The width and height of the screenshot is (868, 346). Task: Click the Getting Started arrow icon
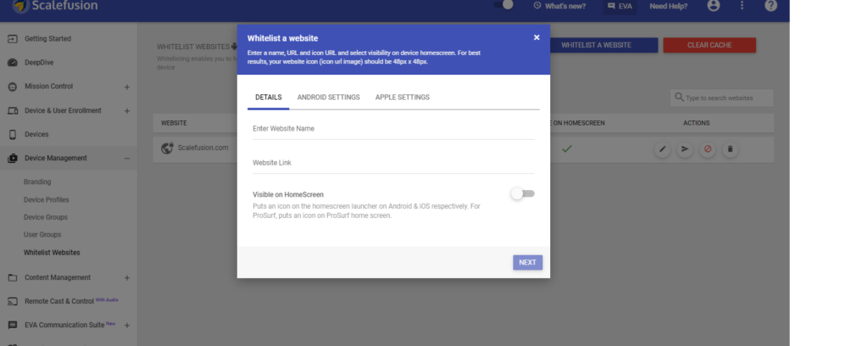click(x=12, y=39)
